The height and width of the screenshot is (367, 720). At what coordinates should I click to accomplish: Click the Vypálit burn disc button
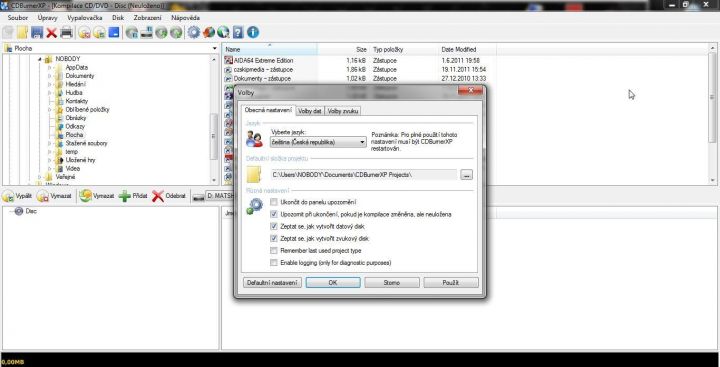click(17, 196)
